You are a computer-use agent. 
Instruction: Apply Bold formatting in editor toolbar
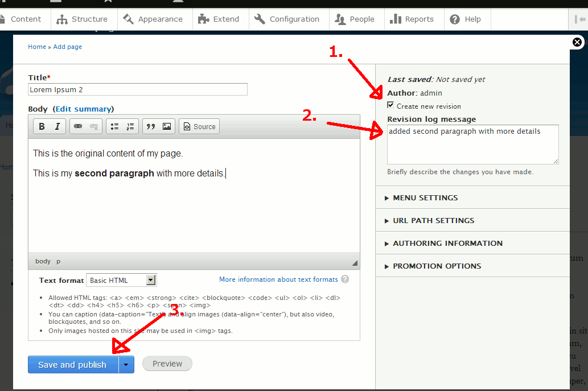(42, 127)
